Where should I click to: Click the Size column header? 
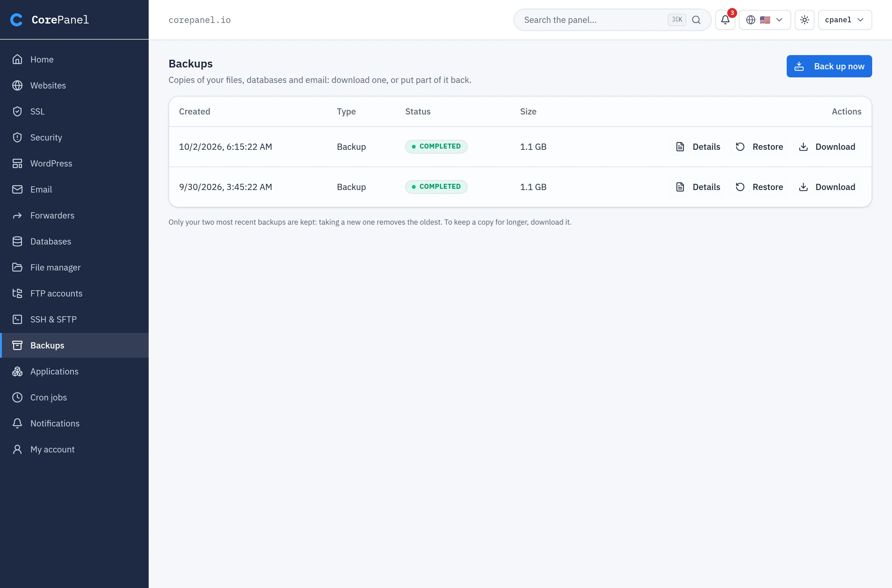click(x=528, y=111)
